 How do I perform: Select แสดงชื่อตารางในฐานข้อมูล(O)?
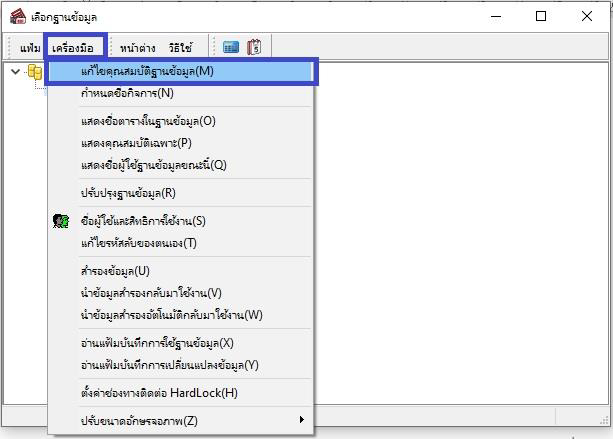click(148, 121)
